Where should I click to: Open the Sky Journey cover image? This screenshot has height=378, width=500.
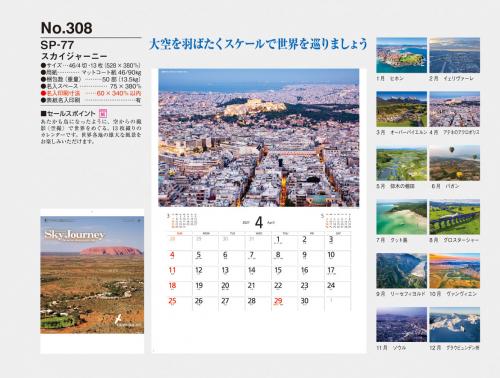pyautogui.click(x=92, y=275)
